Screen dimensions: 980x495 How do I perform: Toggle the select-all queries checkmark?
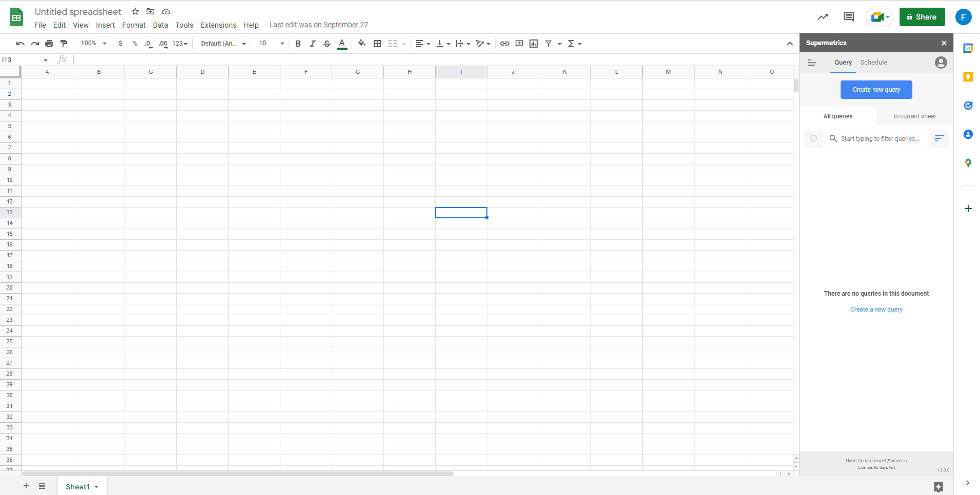813,138
